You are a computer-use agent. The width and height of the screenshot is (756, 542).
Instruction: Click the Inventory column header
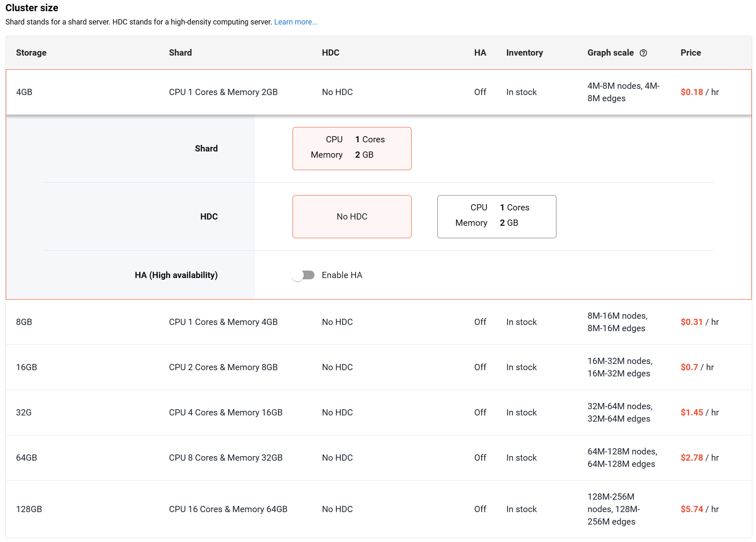524,53
